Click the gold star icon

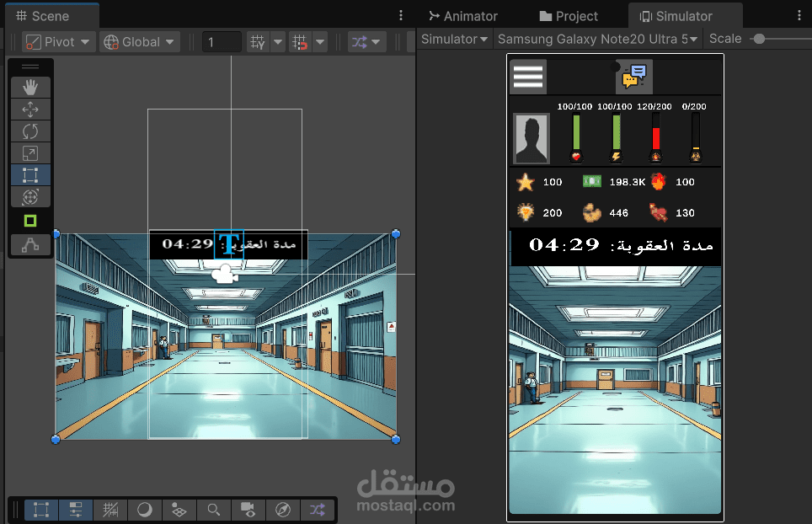525,182
